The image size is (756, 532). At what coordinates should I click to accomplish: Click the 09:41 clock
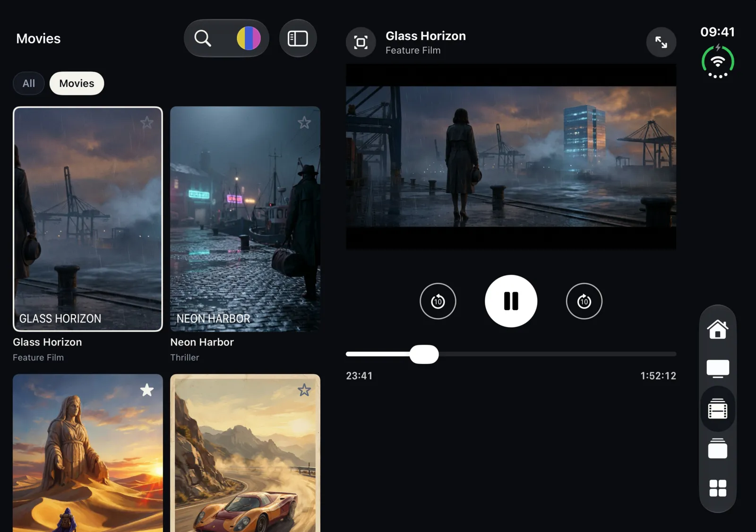(717, 32)
